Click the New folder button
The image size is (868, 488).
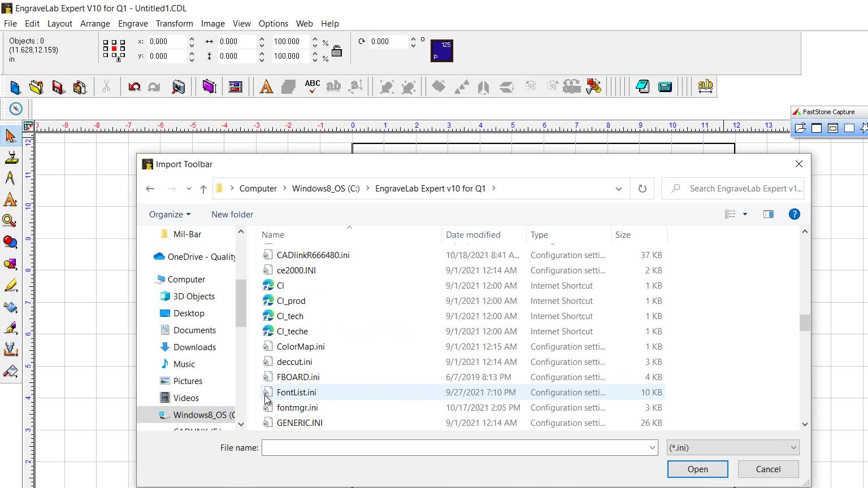(x=232, y=215)
